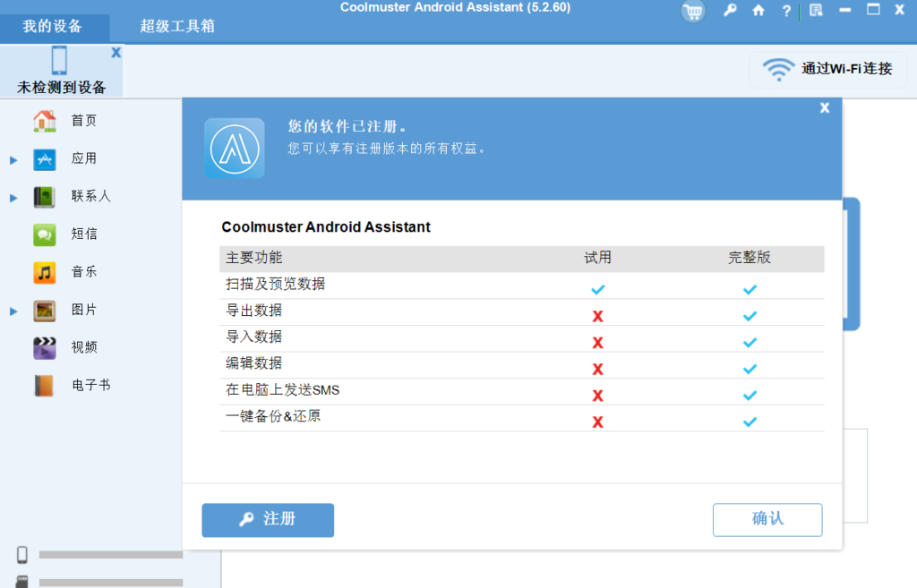Image resolution: width=917 pixels, height=588 pixels.
Task: Expand the 应用 tree node arrow
Action: click(13, 160)
